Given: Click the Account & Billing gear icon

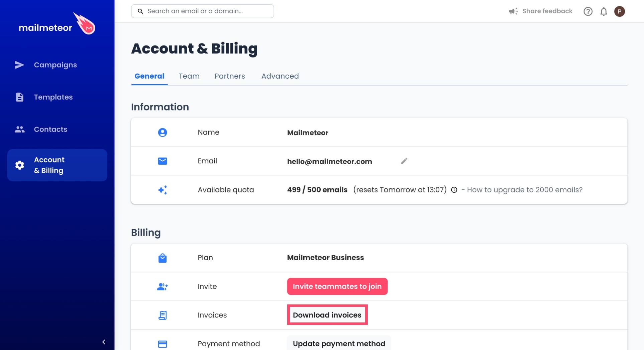Looking at the screenshot, I should tap(19, 165).
